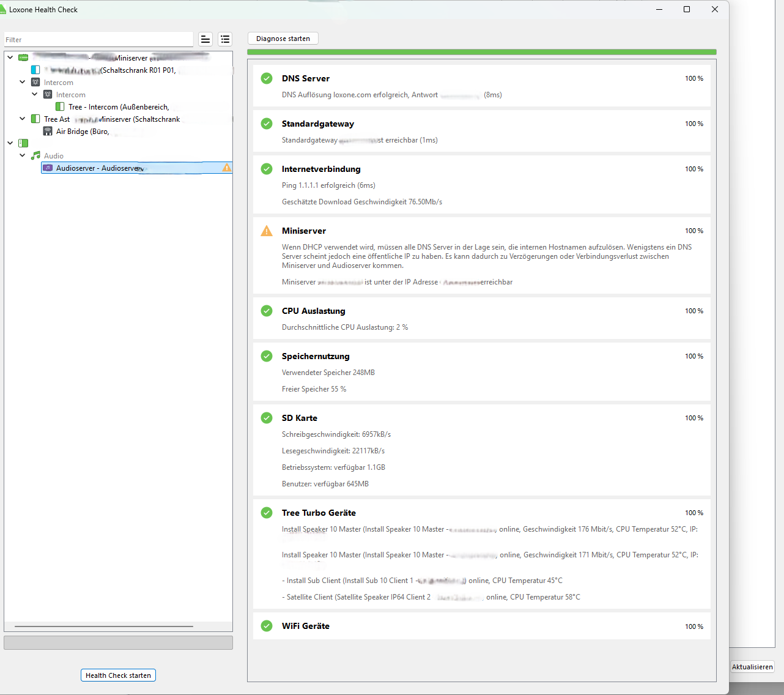This screenshot has width=784, height=695.
Task: Click the purple Audioserver icon
Action: point(48,168)
